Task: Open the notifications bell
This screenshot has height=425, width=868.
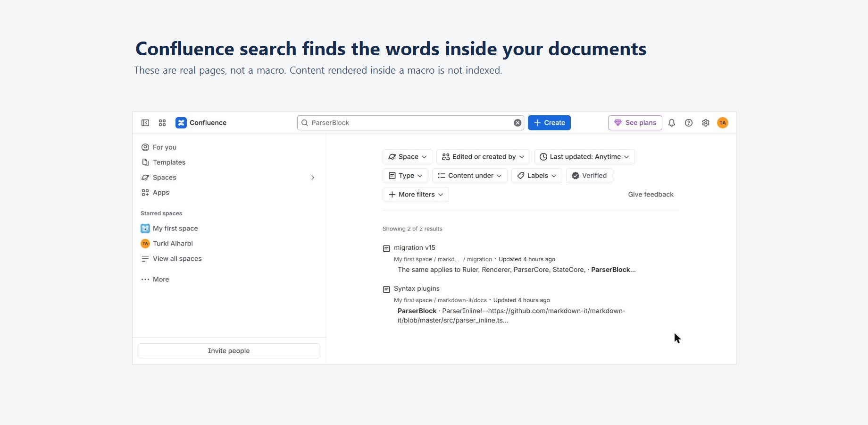Action: (672, 123)
